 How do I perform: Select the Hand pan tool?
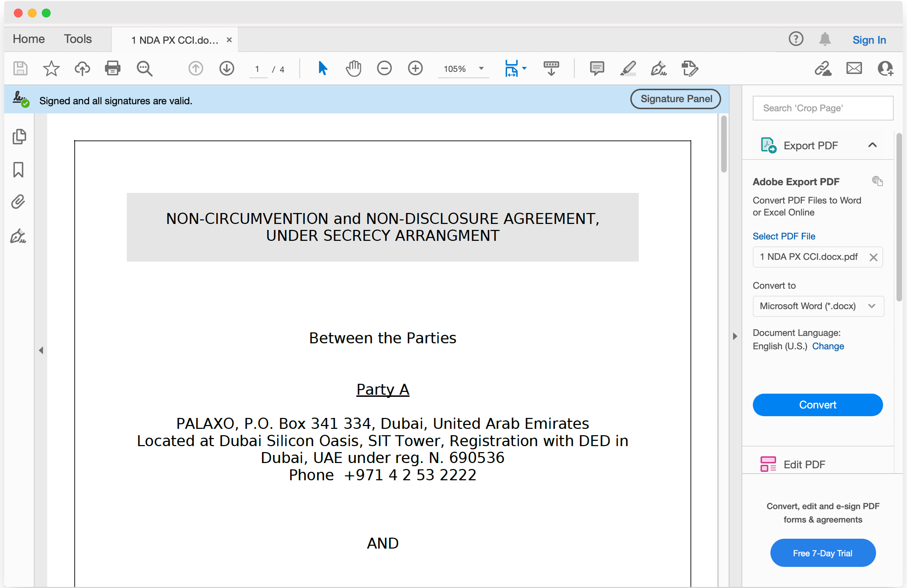[x=353, y=69]
